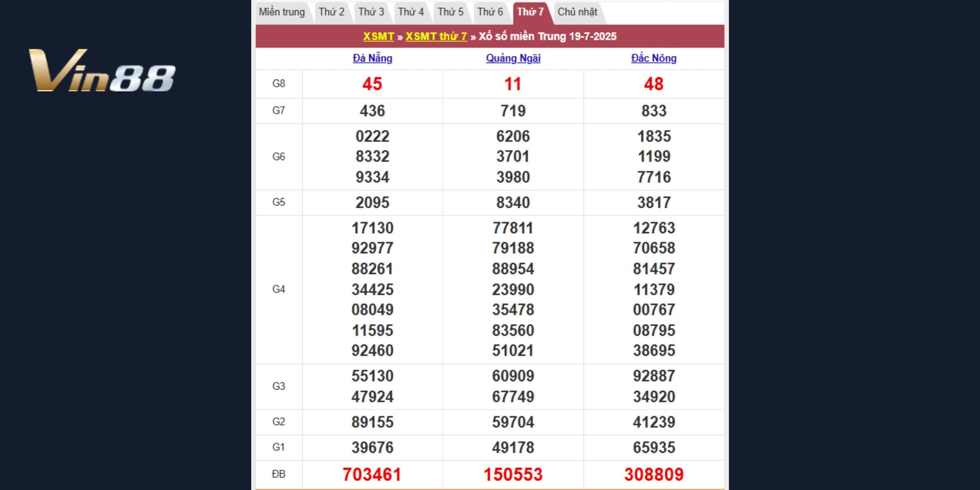This screenshot has width=980, height=490.
Task: Select G2 number 41239
Action: (x=654, y=422)
